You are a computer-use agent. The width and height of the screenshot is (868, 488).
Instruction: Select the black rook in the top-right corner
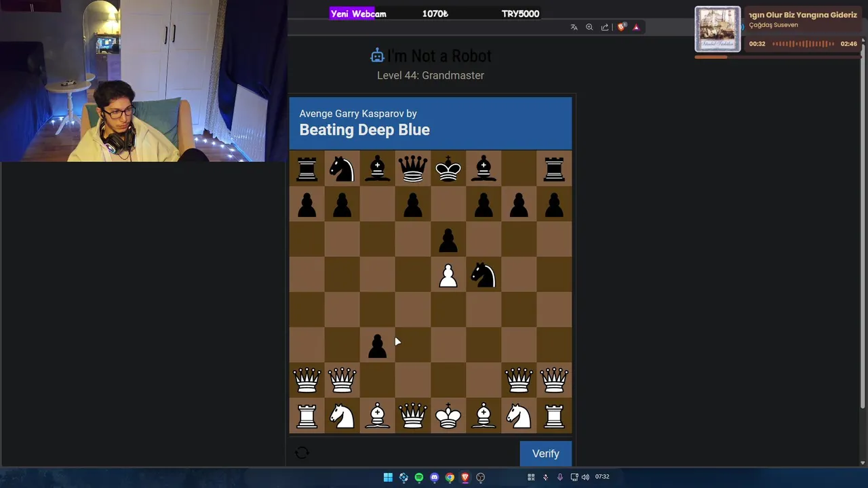point(554,168)
